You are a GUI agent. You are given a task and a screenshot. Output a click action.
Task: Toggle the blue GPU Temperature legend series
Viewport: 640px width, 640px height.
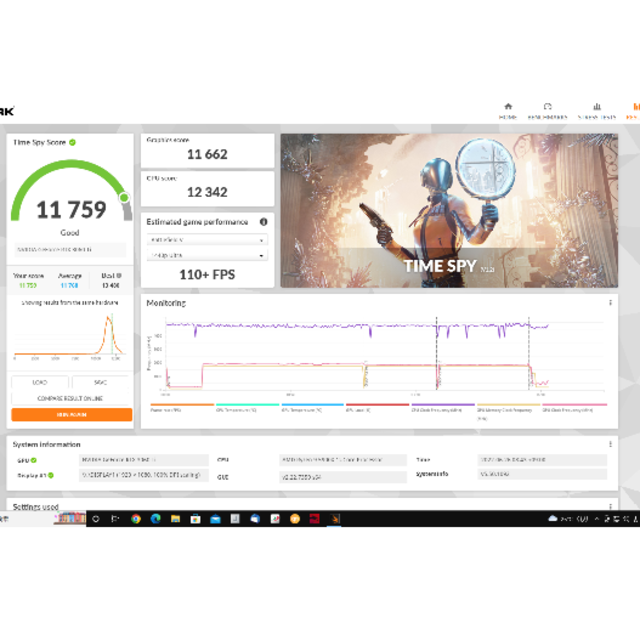point(313,408)
